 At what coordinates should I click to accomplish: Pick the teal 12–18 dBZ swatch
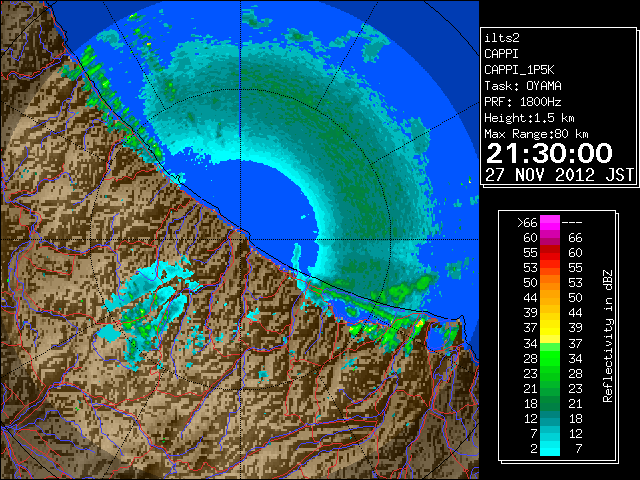[x=550, y=418]
